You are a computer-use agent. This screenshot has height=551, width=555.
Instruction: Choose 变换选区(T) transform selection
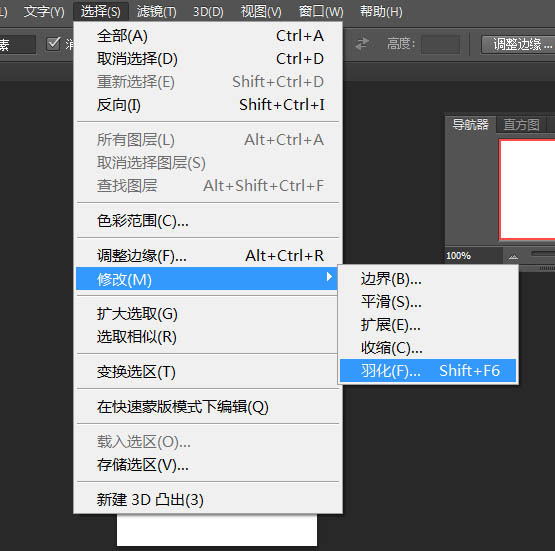[x=208, y=372]
